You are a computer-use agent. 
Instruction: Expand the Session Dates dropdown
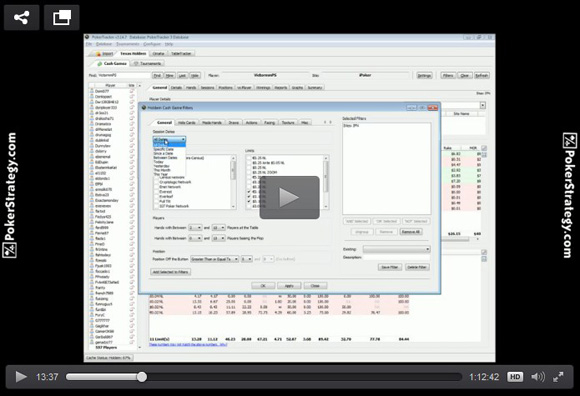169,139
